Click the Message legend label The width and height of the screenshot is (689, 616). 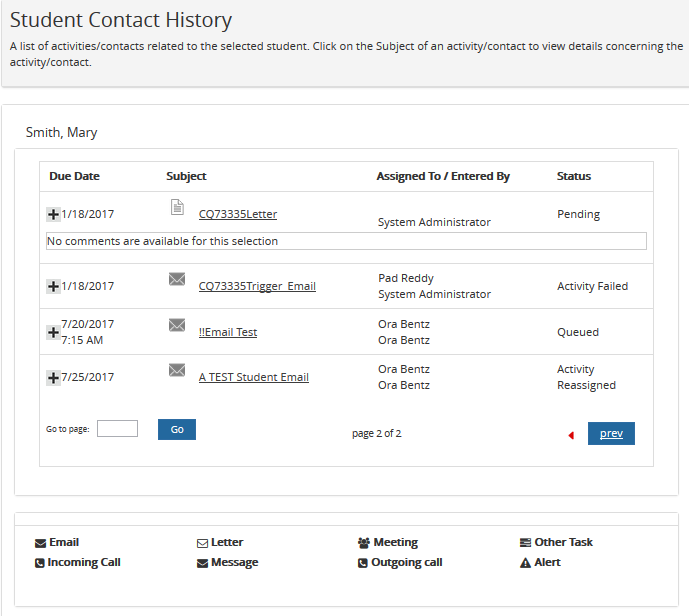click(235, 562)
